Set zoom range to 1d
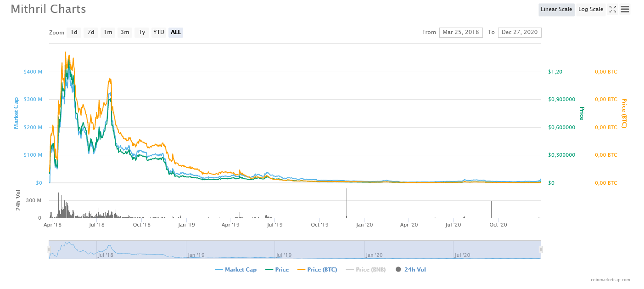 tap(74, 32)
